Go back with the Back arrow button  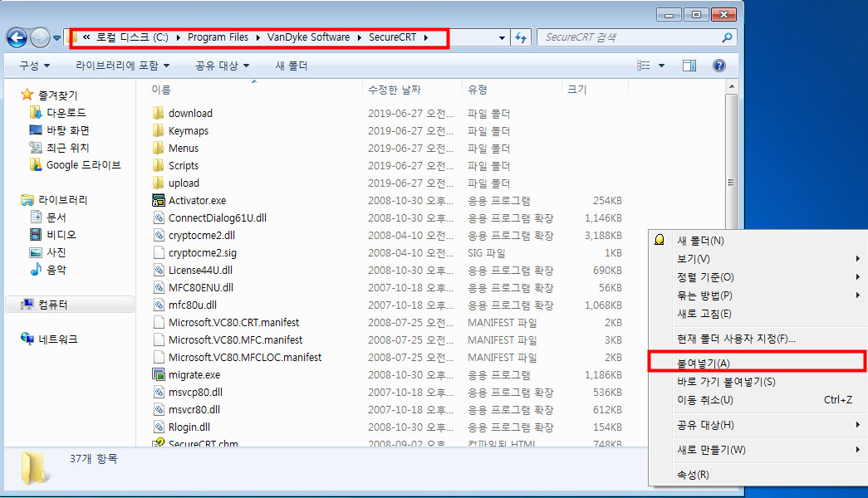coord(17,37)
